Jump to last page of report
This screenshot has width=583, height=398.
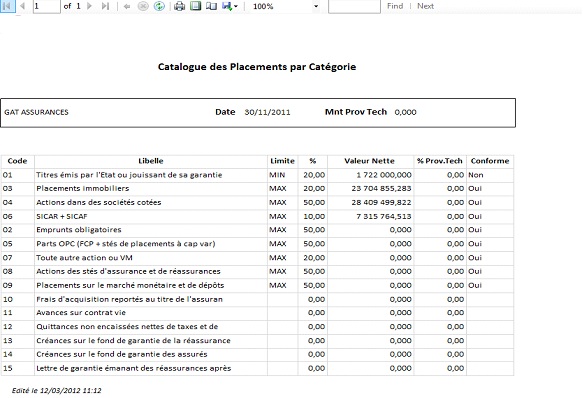[x=106, y=6]
